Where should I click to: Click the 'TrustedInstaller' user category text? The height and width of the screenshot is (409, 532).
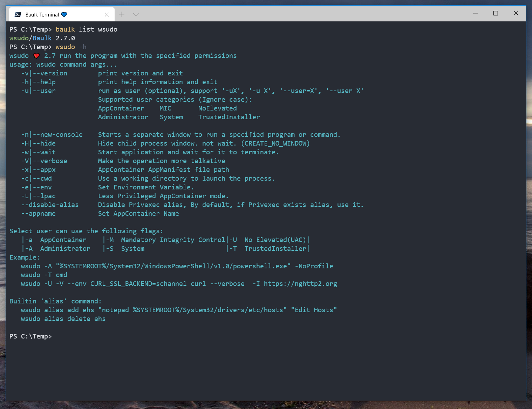click(x=229, y=117)
